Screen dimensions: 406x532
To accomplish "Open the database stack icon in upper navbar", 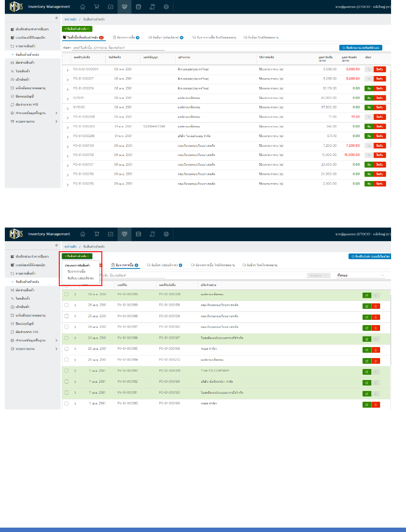I will tap(138, 7).
